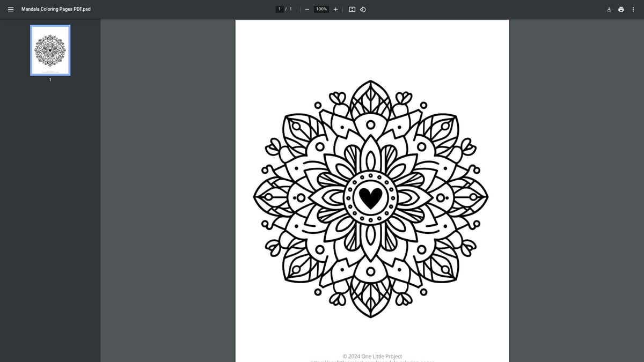
Task: Rotate the PDF counterclockwise
Action: 363,9
